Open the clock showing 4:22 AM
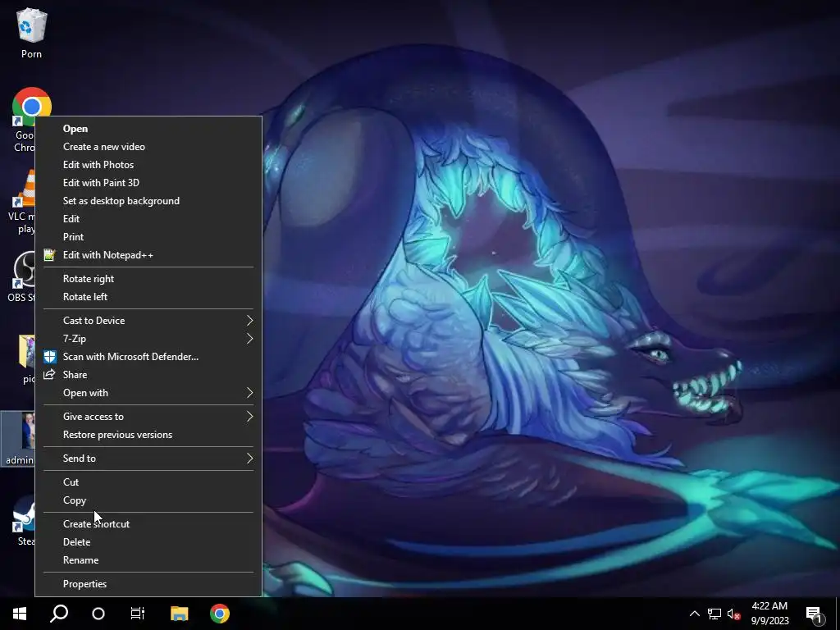The height and width of the screenshot is (630, 840). (x=769, y=614)
